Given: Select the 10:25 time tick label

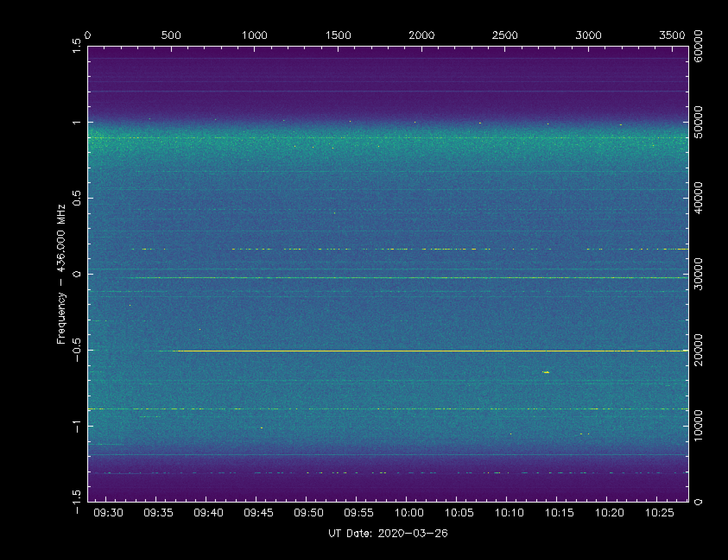Looking at the screenshot, I should pyautogui.click(x=660, y=513).
